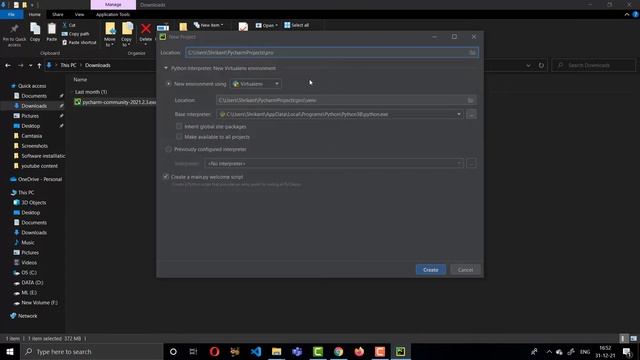The width and height of the screenshot is (640, 360).
Task: Open the Virtualenv environment type dropdown
Action: [x=256, y=84]
